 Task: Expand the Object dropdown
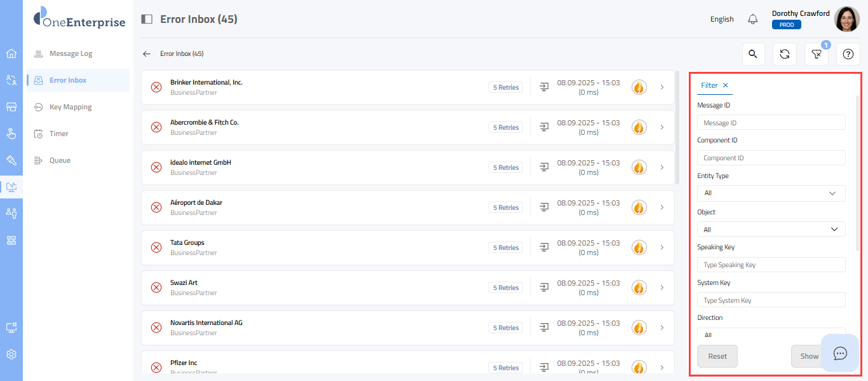pyautogui.click(x=771, y=229)
